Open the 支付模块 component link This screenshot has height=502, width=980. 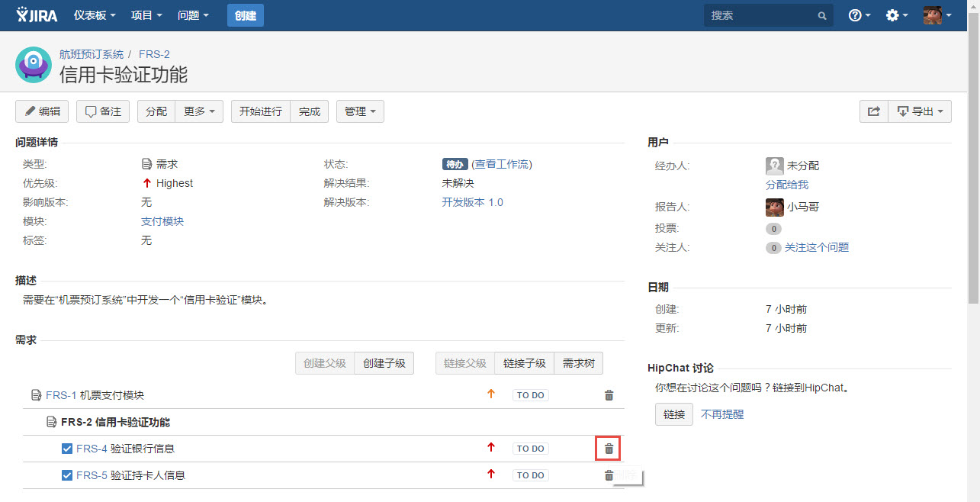[162, 221]
